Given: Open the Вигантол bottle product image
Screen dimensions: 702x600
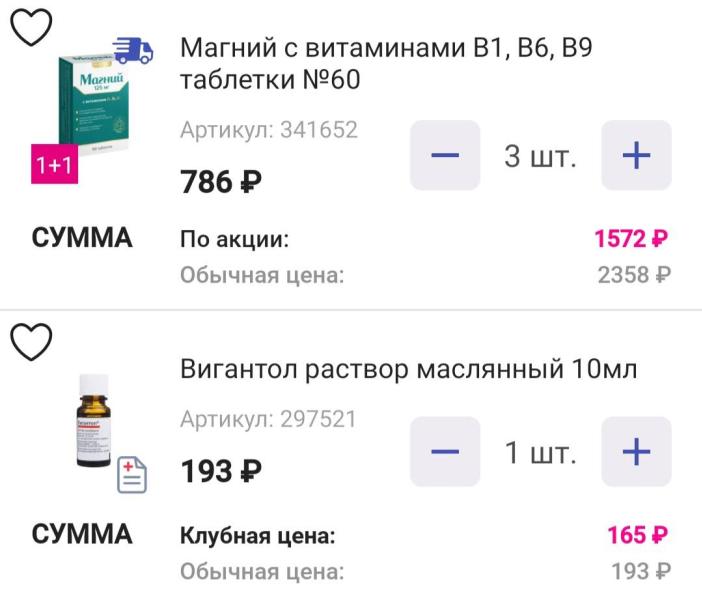Looking at the screenshot, I should pyautogui.click(x=94, y=420).
